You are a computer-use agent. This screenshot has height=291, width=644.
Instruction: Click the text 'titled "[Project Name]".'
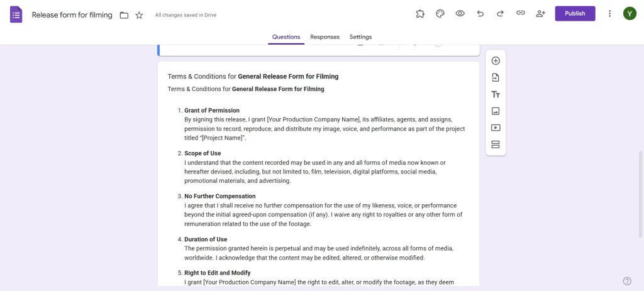click(x=215, y=138)
